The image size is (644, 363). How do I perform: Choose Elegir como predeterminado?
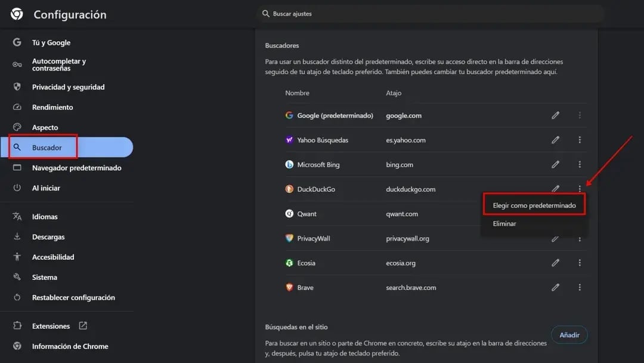pos(534,205)
